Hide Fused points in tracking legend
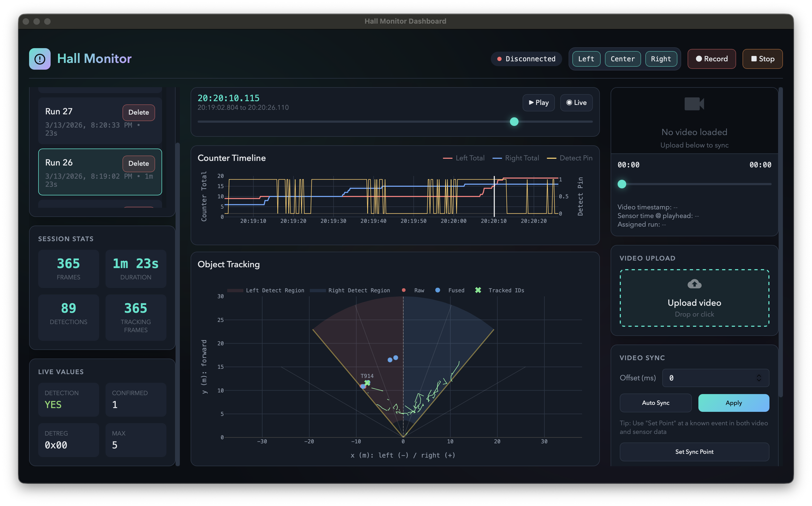The height and width of the screenshot is (506, 812). point(450,290)
